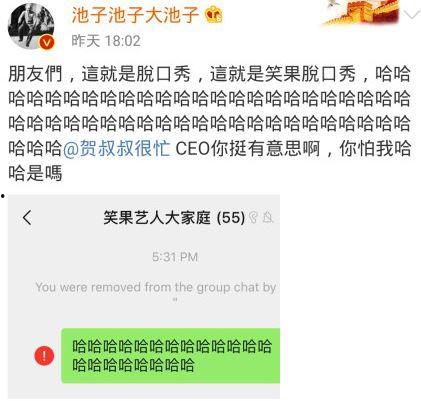The width and height of the screenshot is (421, 401).
Task: Tap the closing text 哈是嗎 in post
Action: pyautogui.click(x=35, y=173)
